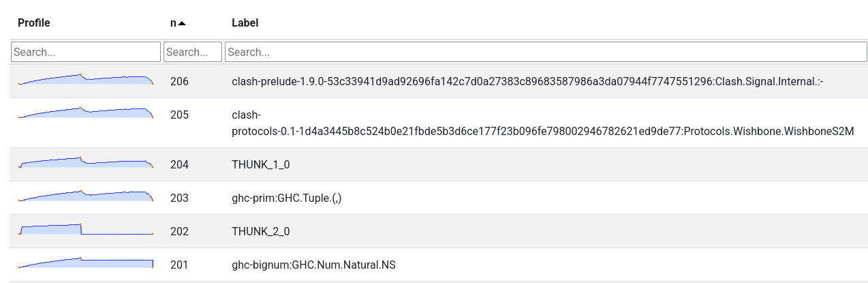Click the n value 206 cell
Screen dimensions: 868x283
click(x=179, y=82)
